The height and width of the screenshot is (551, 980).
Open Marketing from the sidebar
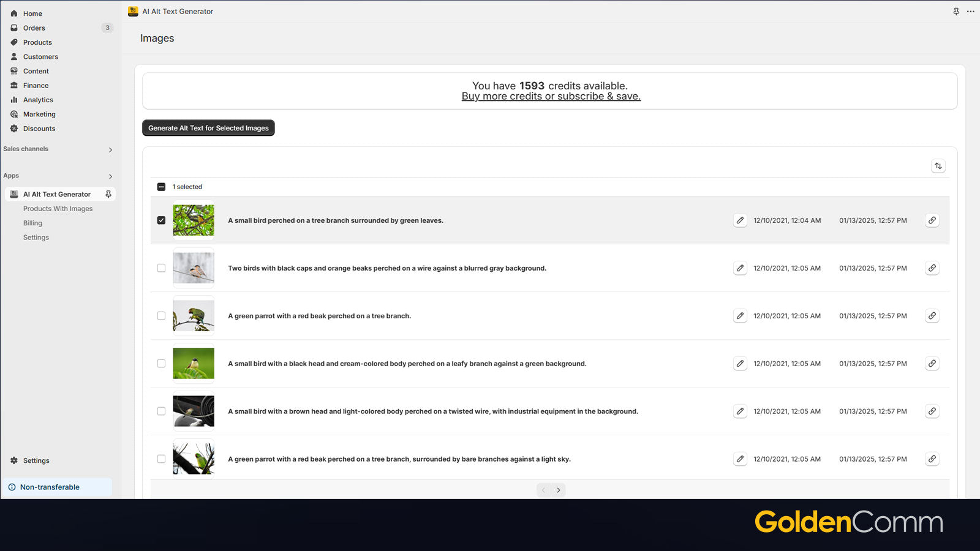[39, 114]
